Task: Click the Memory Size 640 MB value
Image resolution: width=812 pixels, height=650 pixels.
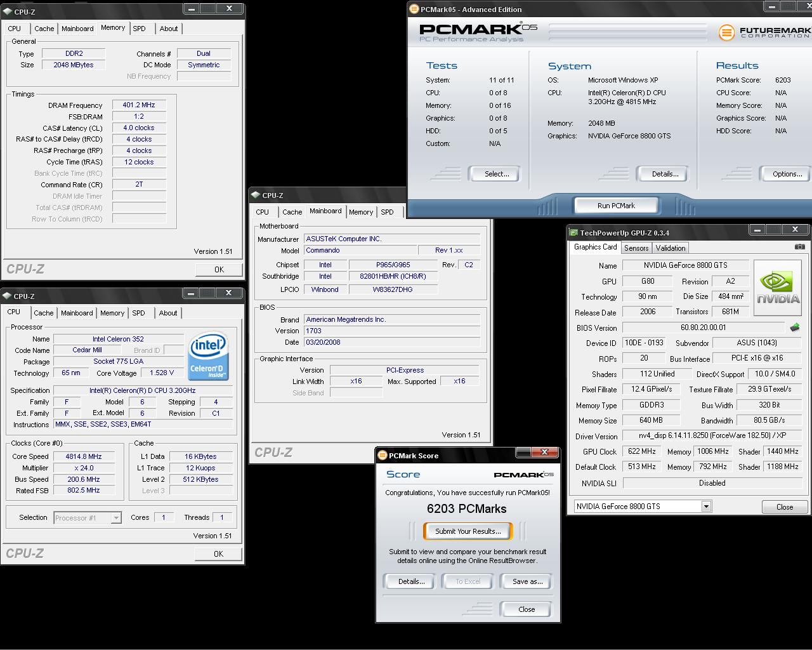Action: (x=651, y=420)
